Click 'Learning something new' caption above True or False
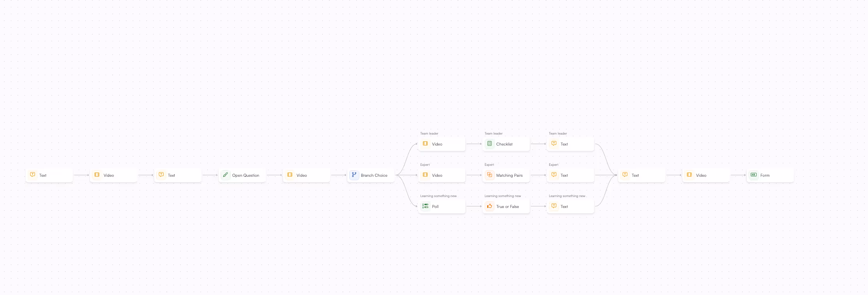The image size is (868, 295). [503, 196]
